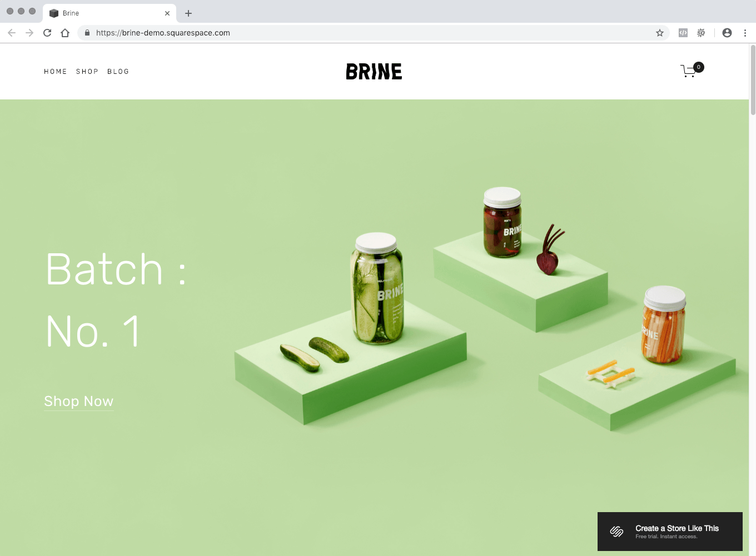Open the BLOG menu item
756x556 pixels.
pos(118,72)
